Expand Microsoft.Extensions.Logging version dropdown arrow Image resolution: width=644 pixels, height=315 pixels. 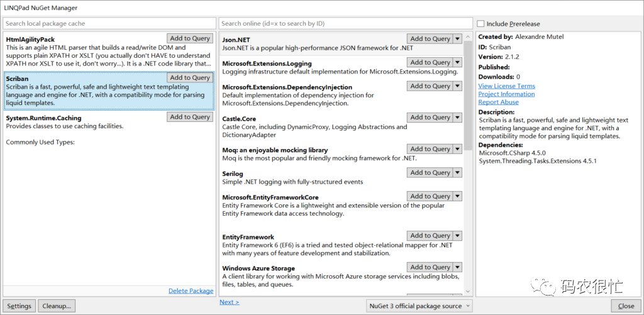point(458,62)
